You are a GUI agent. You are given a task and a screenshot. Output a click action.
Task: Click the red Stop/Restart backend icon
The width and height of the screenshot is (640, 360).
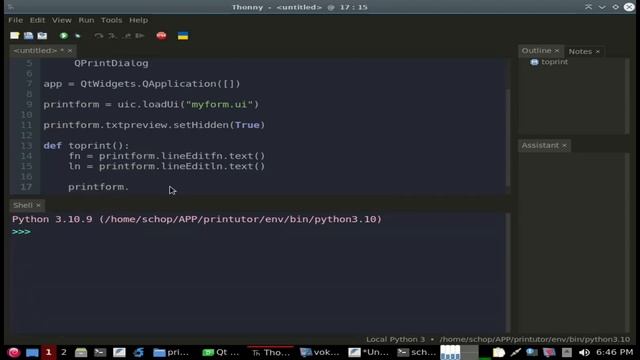[161, 36]
